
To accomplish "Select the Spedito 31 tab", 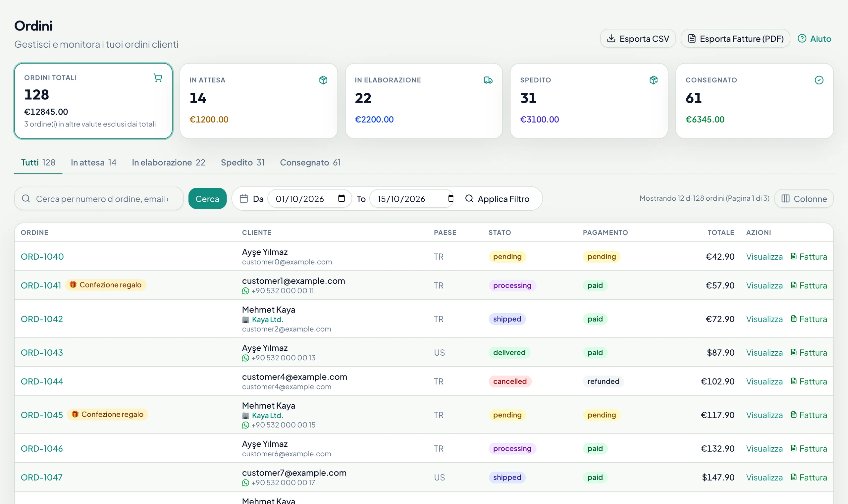I will pos(242,163).
